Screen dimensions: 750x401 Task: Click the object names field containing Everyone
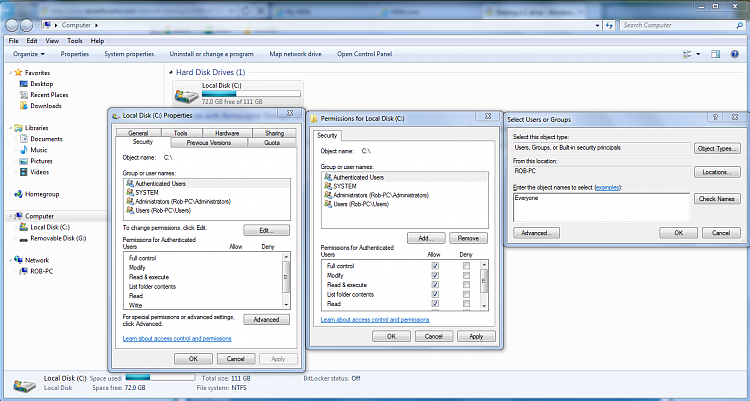click(602, 207)
